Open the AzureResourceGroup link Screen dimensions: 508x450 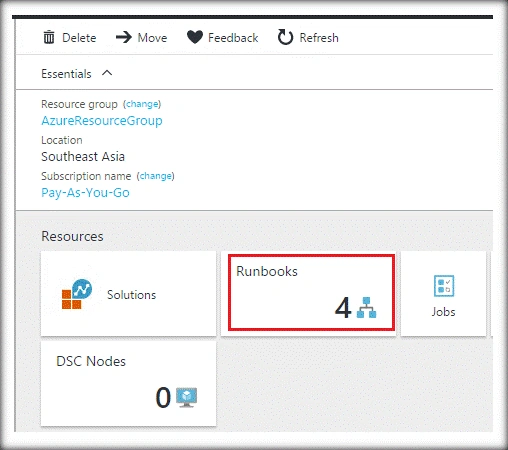point(102,121)
